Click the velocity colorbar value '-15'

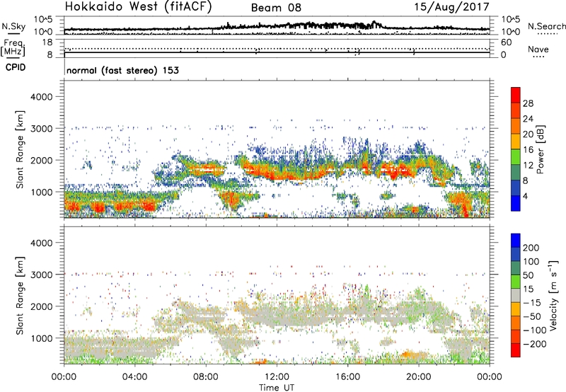pos(531,303)
